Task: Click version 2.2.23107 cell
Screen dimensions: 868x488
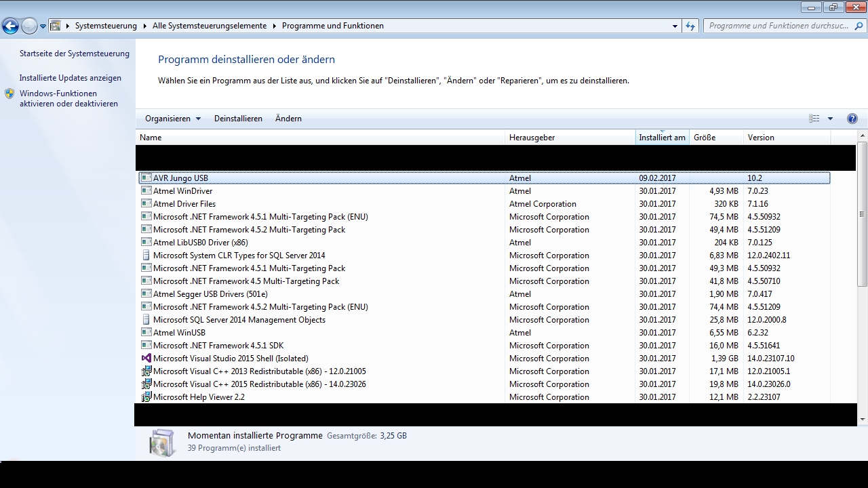Action: click(x=764, y=397)
